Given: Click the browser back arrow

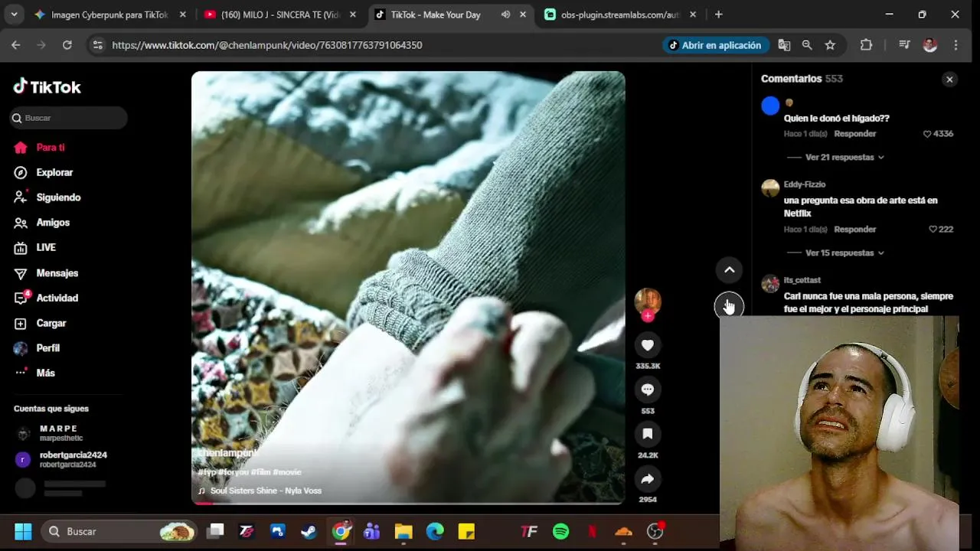Looking at the screenshot, I should coord(16,45).
